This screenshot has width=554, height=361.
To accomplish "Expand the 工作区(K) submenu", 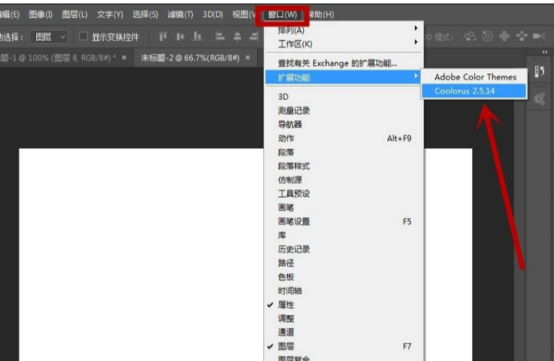I will (x=344, y=44).
